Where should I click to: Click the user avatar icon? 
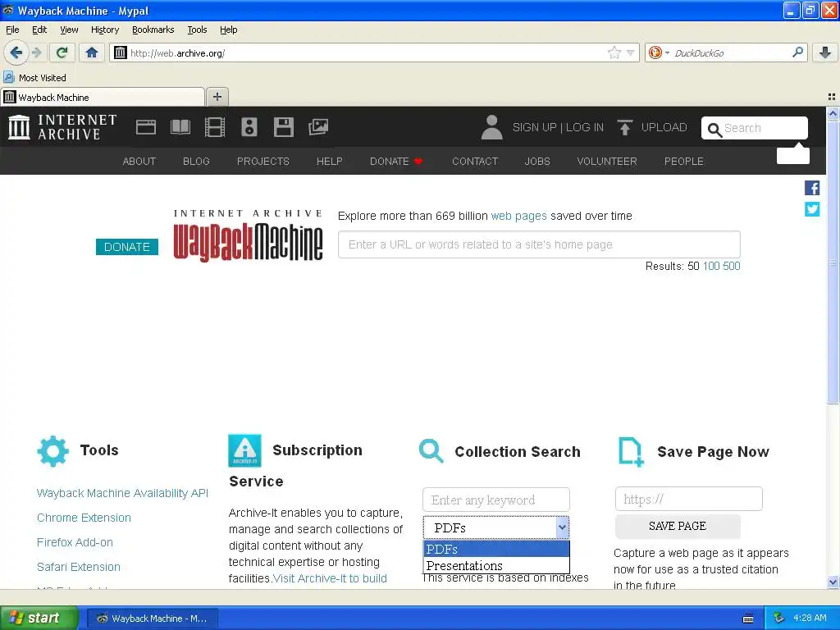pos(492,127)
